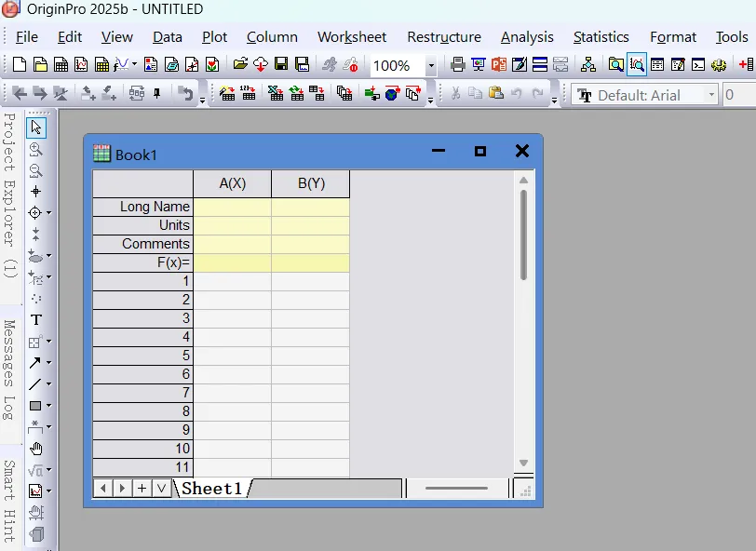
Task: Select the B(Y) column header
Action: coord(311,183)
